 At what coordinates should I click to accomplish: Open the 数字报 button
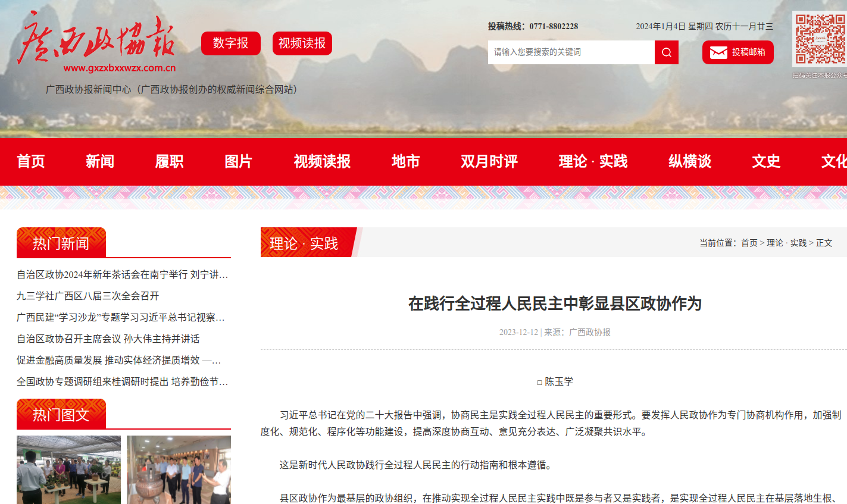tap(230, 43)
